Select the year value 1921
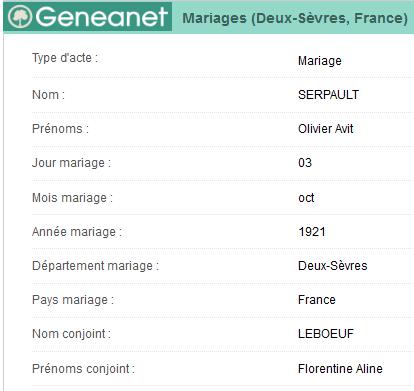The image size is (414, 391). click(312, 232)
